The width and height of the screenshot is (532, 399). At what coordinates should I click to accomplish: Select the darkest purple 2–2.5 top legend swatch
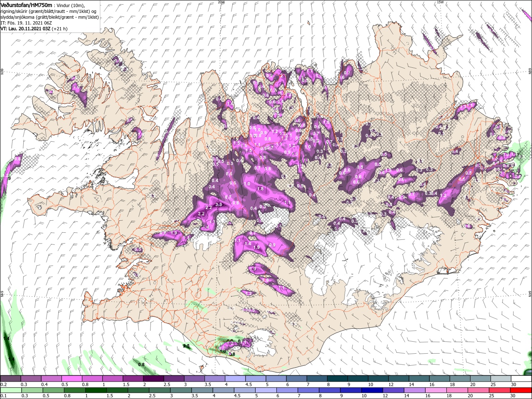[x=154, y=379]
